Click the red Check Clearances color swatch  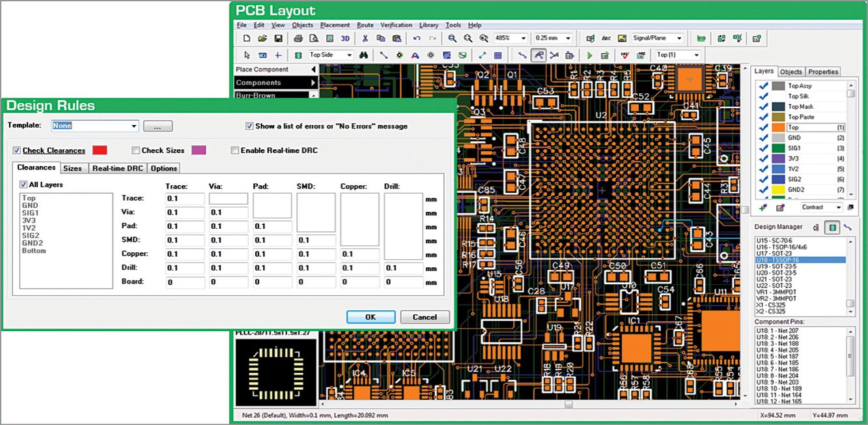pos(100,151)
